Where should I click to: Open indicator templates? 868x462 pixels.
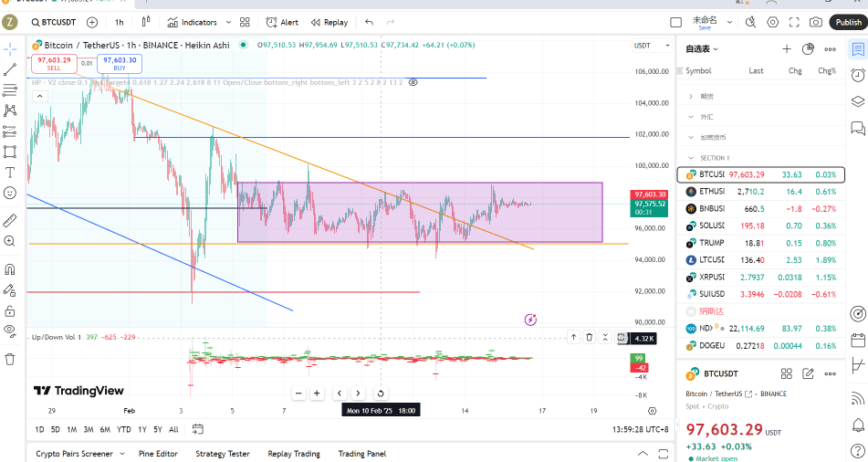tap(245, 22)
